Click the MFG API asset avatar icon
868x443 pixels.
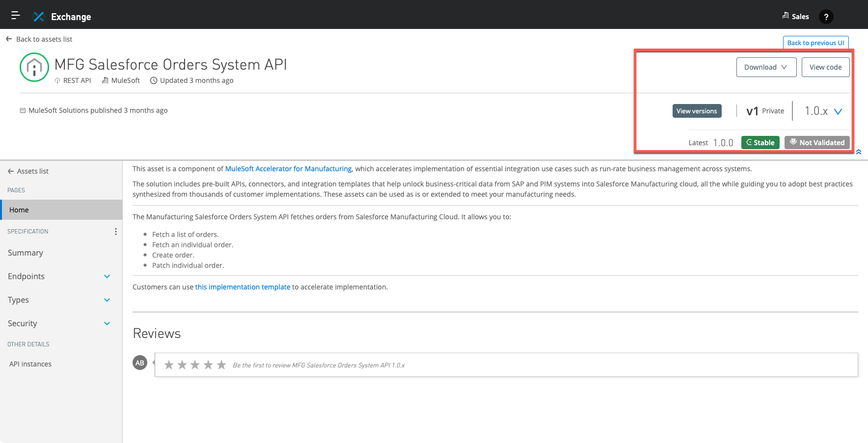point(34,67)
